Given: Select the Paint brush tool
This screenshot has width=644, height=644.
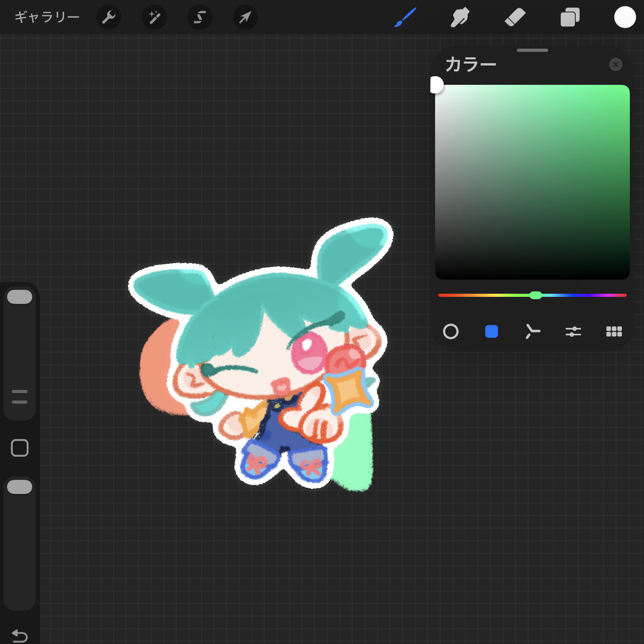Looking at the screenshot, I should coord(405,17).
